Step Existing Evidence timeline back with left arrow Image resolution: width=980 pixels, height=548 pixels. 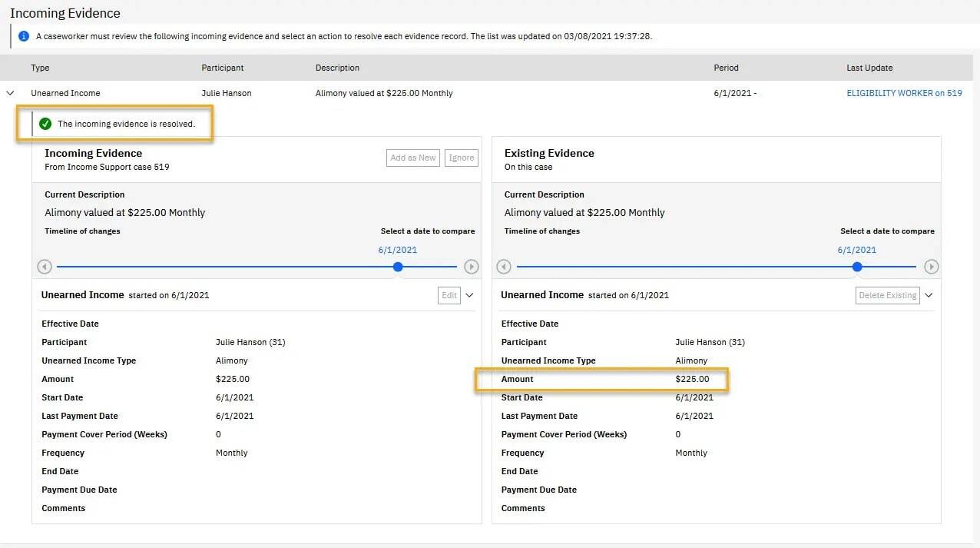point(504,267)
